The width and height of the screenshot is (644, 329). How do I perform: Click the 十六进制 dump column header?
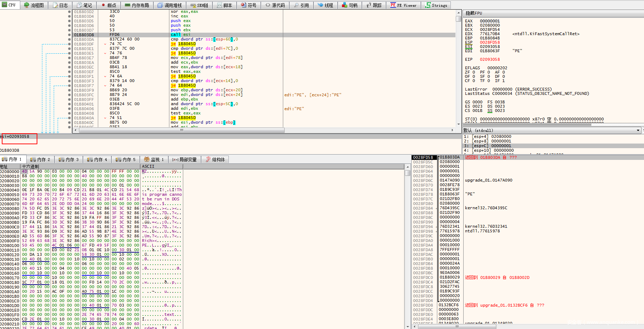[x=31, y=166]
